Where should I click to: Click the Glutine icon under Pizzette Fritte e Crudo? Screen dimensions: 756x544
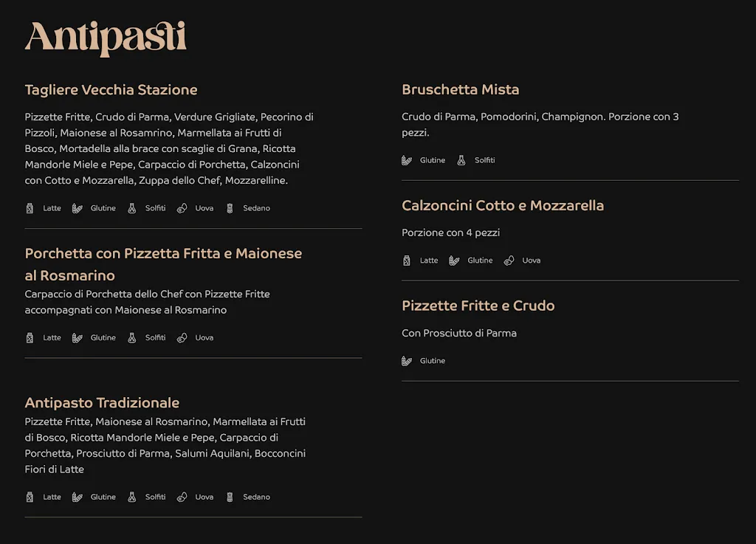(x=407, y=361)
